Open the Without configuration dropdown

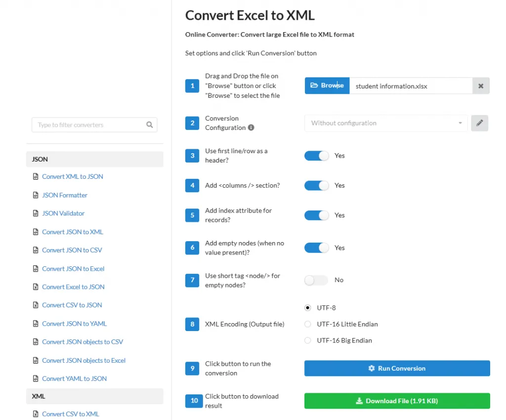386,123
